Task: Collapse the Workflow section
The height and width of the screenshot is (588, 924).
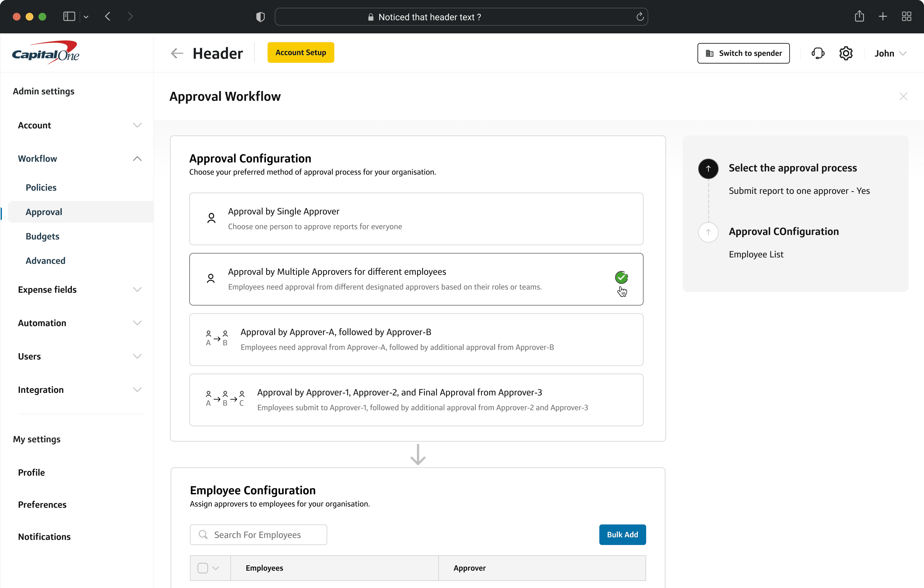Action: 137,159
